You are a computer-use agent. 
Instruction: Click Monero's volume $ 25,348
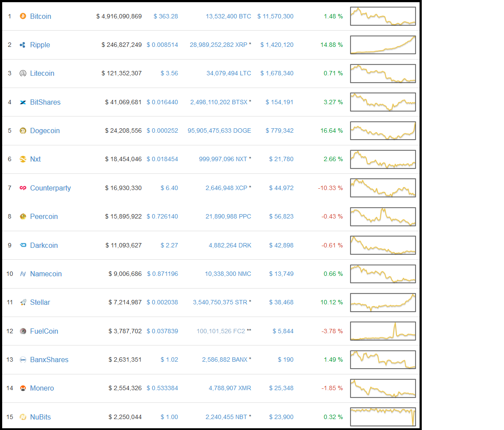281,388
